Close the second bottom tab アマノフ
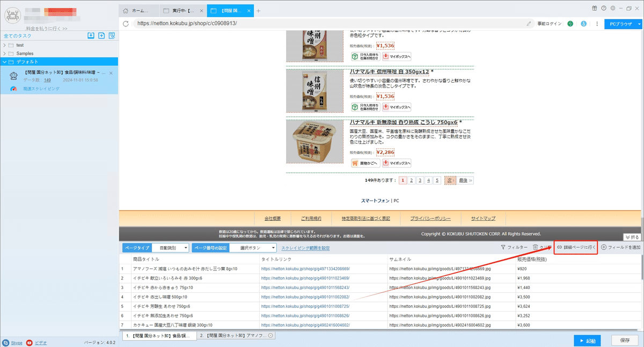This screenshot has height=347, width=644. (270, 336)
